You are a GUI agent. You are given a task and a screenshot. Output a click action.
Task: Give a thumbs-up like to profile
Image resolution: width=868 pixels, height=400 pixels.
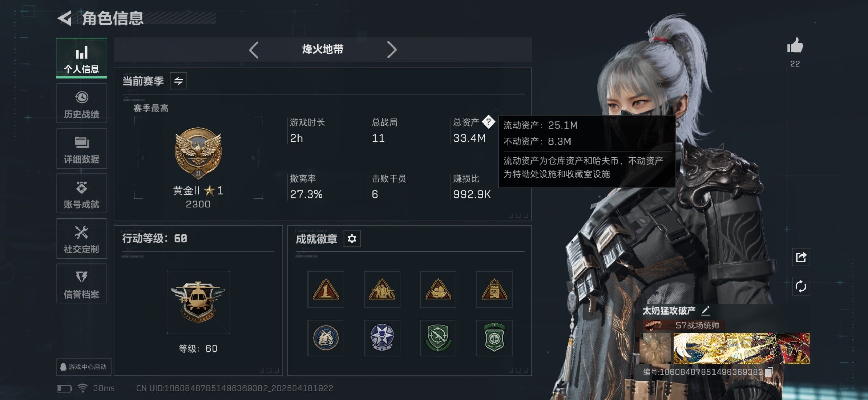[795, 45]
